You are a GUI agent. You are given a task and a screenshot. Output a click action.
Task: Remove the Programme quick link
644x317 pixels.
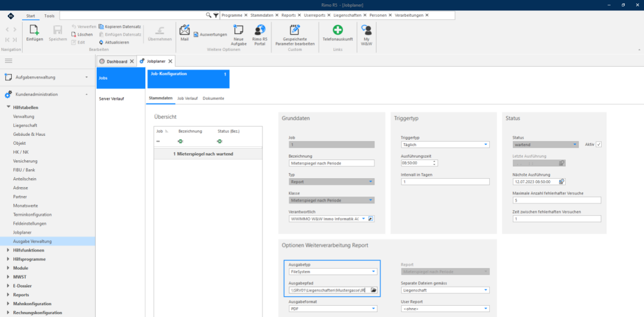(246, 15)
